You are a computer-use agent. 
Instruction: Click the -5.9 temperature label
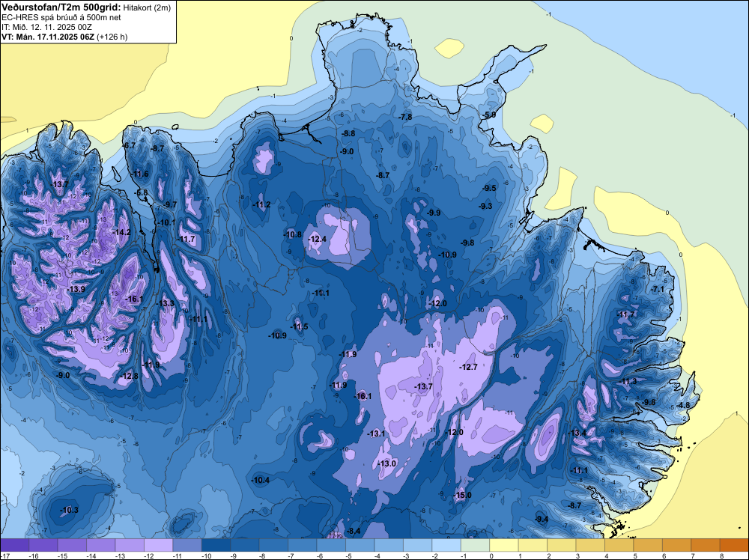(488, 115)
